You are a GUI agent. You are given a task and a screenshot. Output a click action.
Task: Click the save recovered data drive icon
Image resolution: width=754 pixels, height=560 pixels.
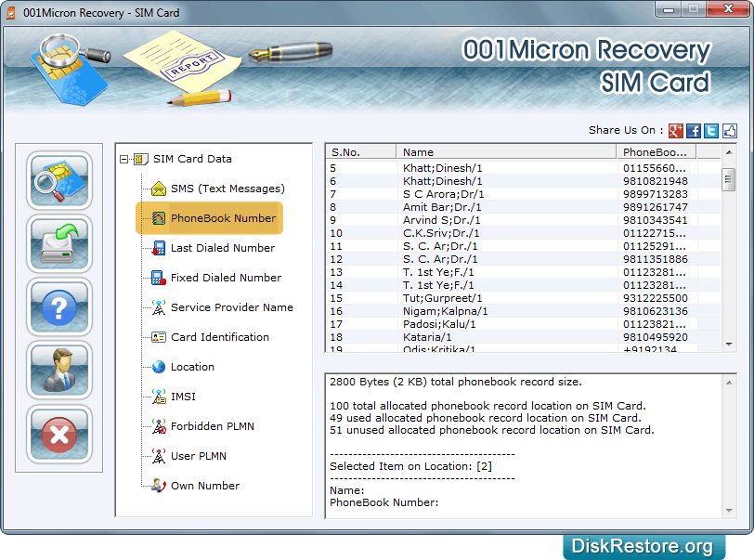tap(59, 244)
